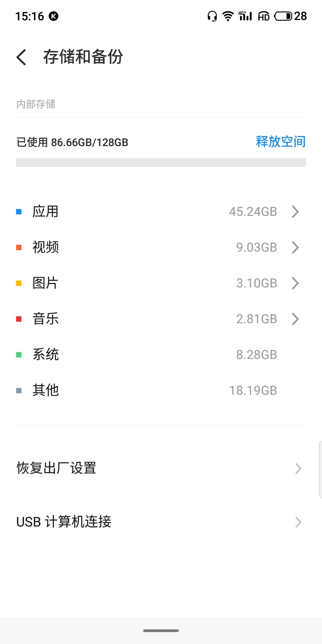Image resolution: width=322 pixels, height=644 pixels.
Task: Expand the 应用 storage chevron
Action: pyautogui.click(x=295, y=212)
